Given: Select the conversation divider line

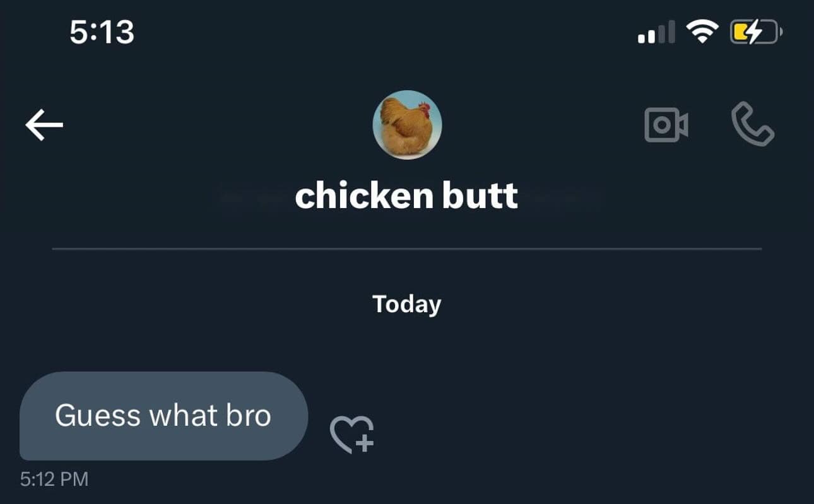Looking at the screenshot, I should click(407, 250).
